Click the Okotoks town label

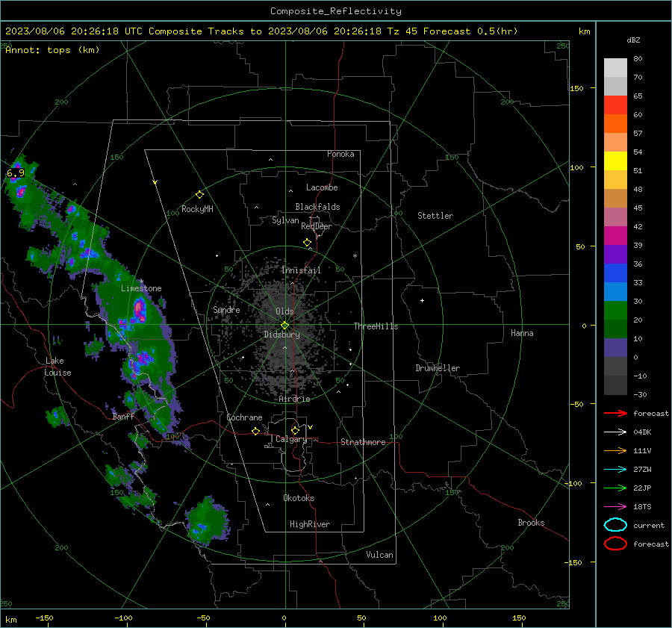click(x=299, y=498)
